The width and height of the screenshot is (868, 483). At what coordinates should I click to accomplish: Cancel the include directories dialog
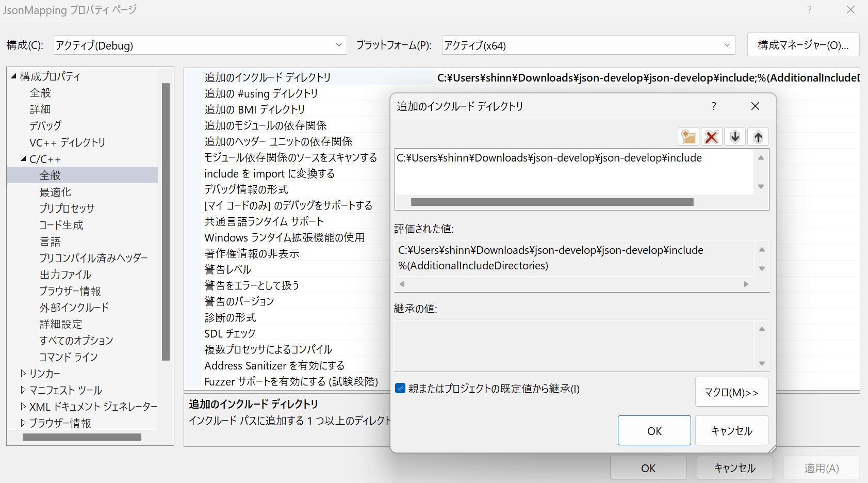(731, 430)
